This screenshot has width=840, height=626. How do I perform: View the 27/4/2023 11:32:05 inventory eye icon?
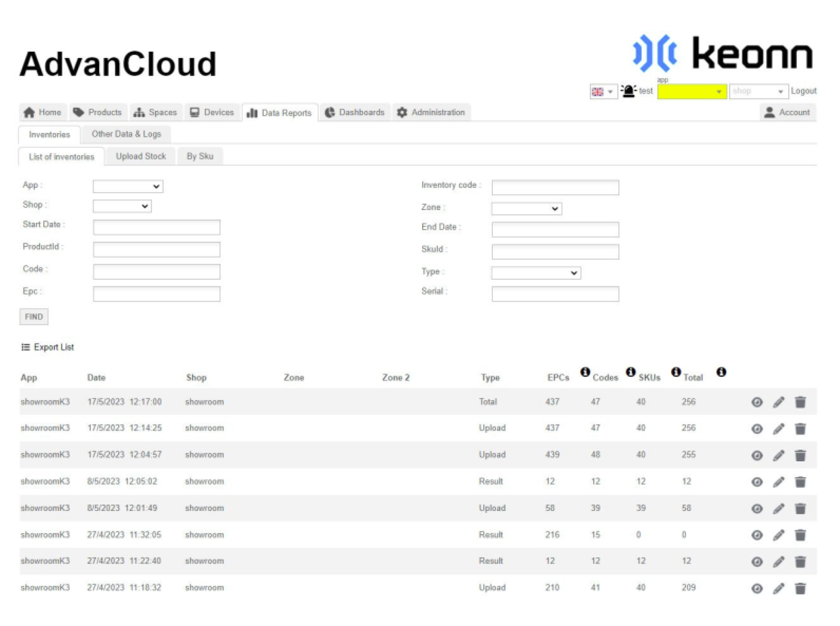[x=757, y=535]
